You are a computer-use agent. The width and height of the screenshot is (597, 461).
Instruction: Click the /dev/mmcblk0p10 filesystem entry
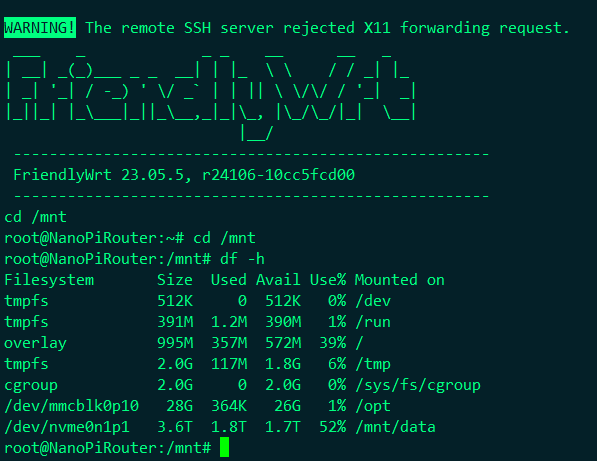[72, 406]
